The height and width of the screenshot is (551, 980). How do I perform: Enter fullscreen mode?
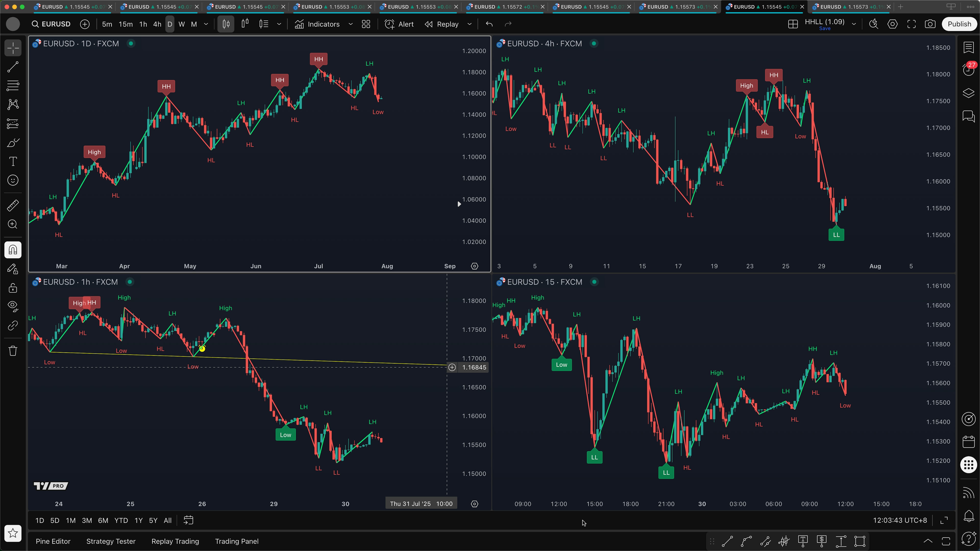(912, 24)
